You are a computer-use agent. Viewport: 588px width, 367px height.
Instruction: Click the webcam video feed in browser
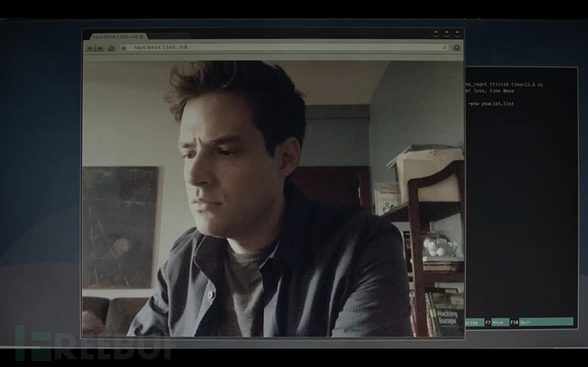pos(273,198)
